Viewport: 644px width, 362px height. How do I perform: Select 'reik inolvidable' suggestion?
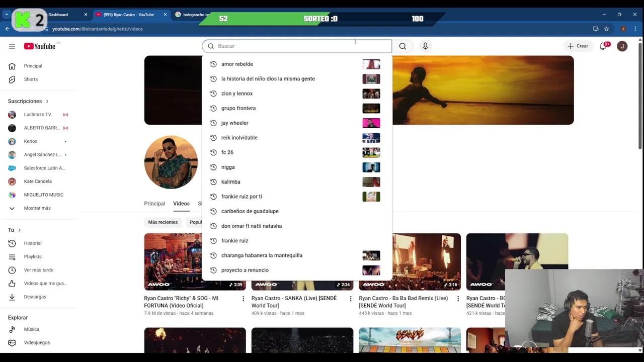[x=297, y=138]
